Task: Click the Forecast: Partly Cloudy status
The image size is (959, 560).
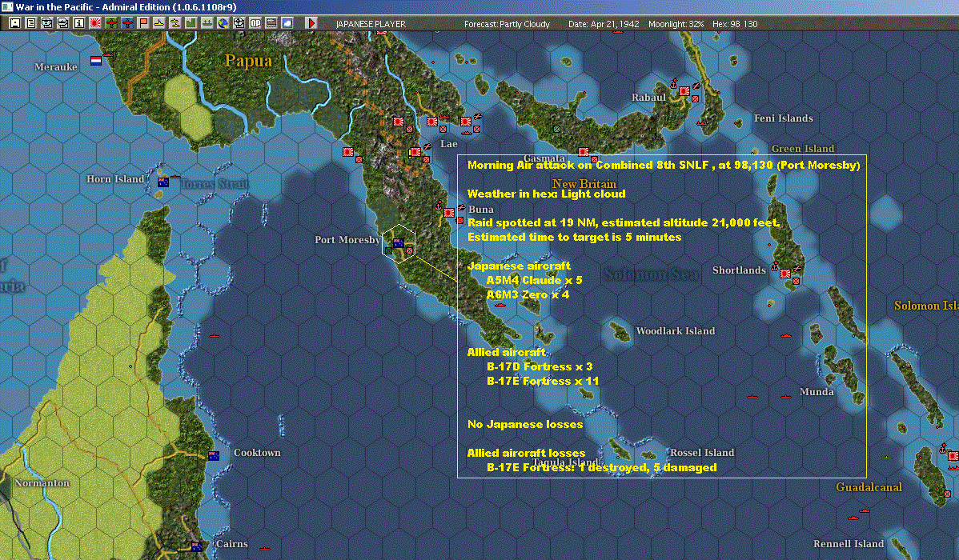Action: 507,24
